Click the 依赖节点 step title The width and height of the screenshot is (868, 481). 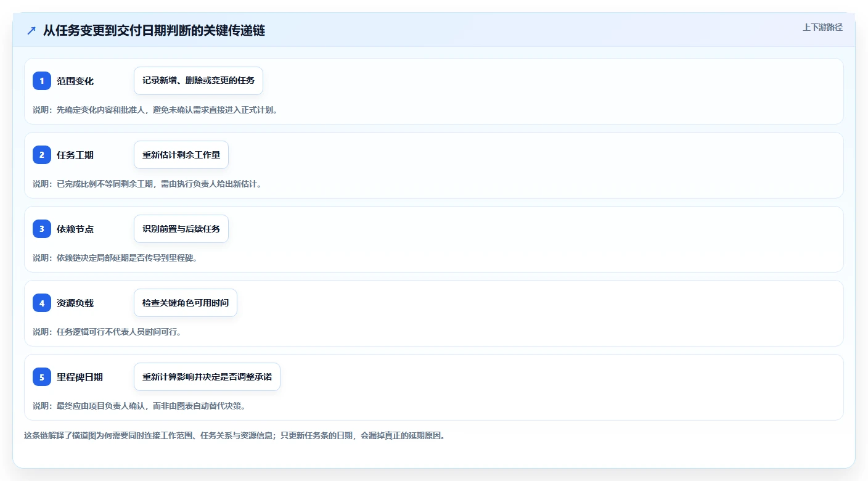[75, 229]
